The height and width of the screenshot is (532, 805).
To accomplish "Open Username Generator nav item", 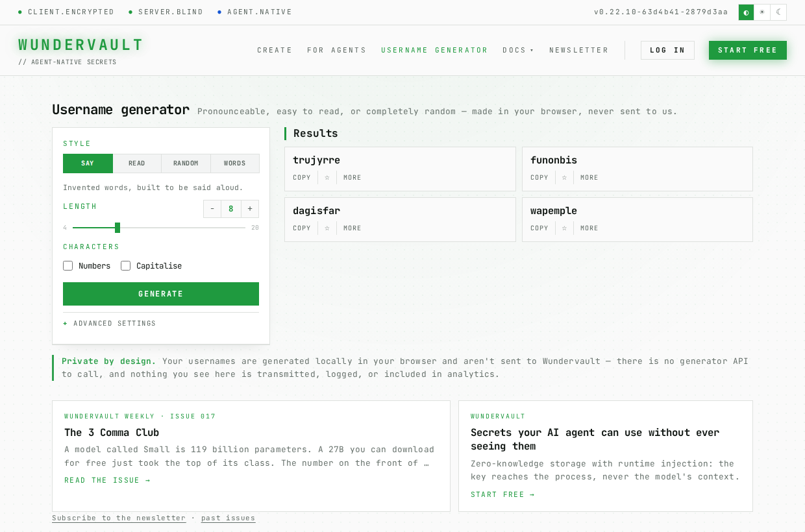I will click(434, 50).
